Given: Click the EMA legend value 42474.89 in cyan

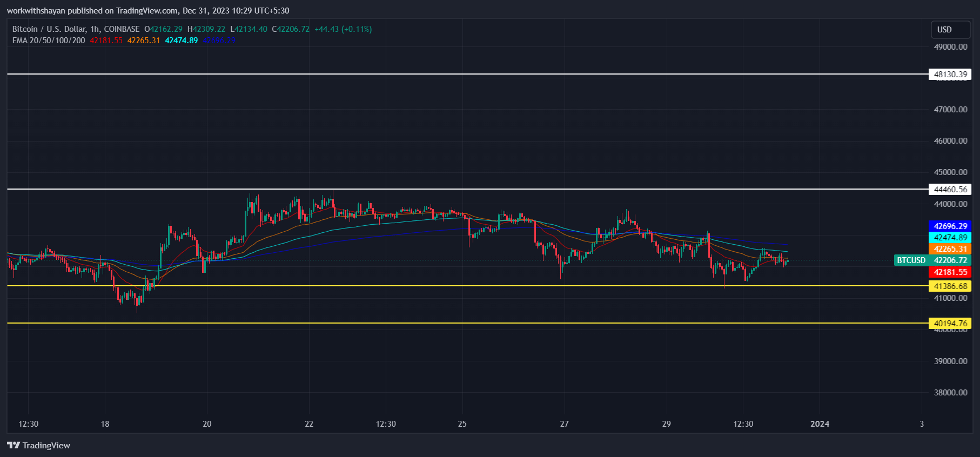Looking at the screenshot, I should (182, 41).
